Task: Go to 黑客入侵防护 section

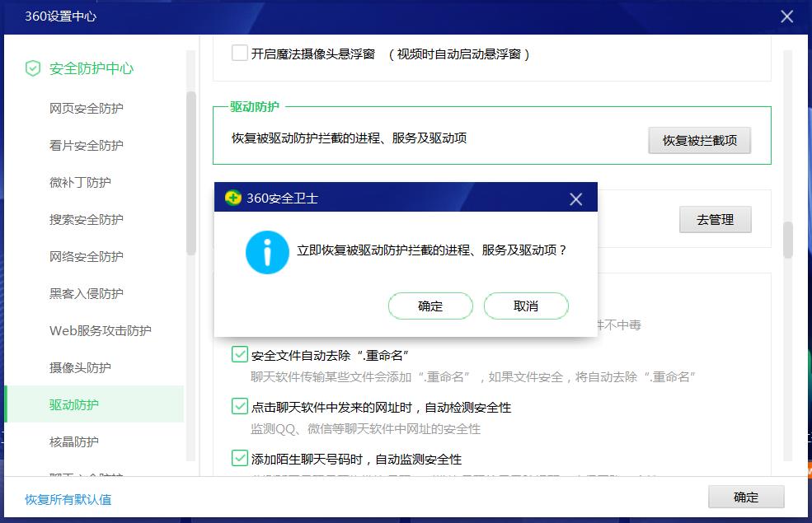Action: pyautogui.click(x=86, y=293)
